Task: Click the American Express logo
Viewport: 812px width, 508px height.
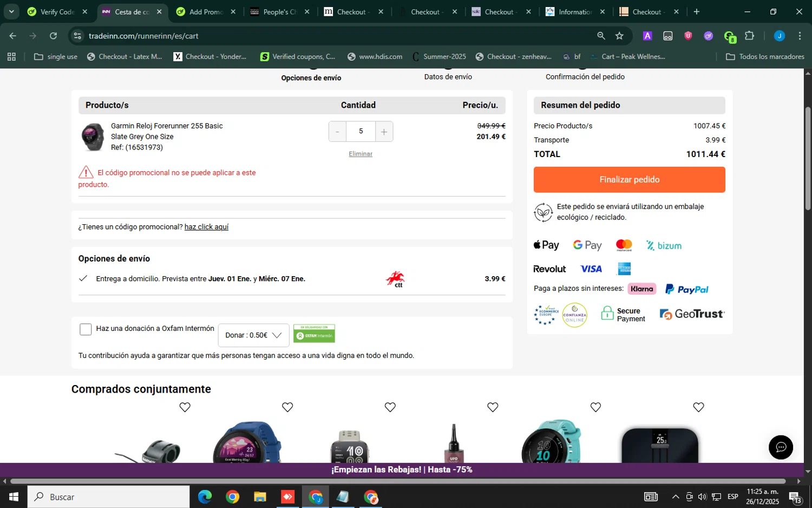Action: (624, 269)
